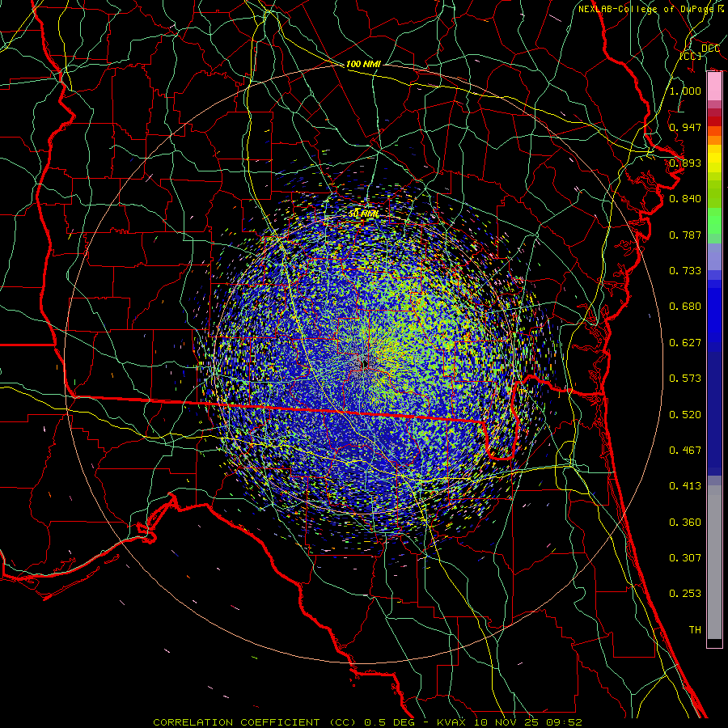Select the 0.840 scale value
The height and width of the screenshot is (728, 728).
pos(685,199)
